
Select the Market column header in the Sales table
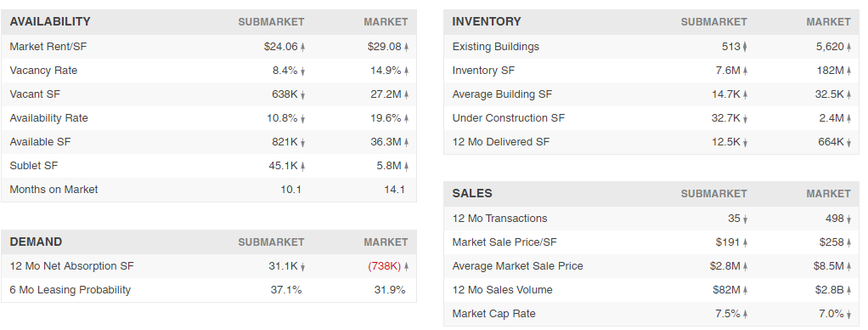pyautogui.click(x=828, y=194)
